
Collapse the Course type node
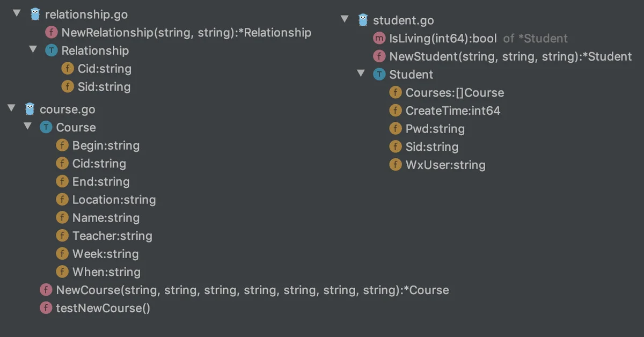tap(28, 127)
